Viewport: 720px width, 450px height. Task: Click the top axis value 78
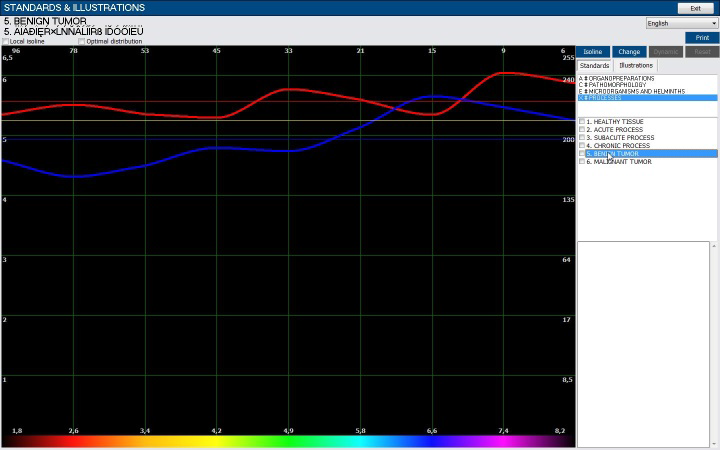click(x=73, y=51)
